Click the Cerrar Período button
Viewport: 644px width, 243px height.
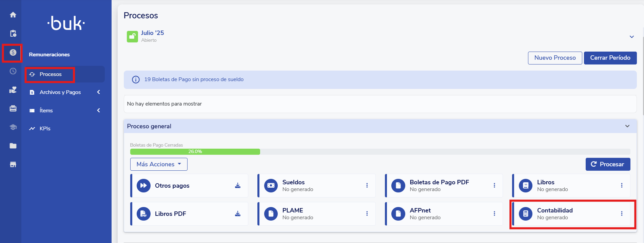coord(610,58)
